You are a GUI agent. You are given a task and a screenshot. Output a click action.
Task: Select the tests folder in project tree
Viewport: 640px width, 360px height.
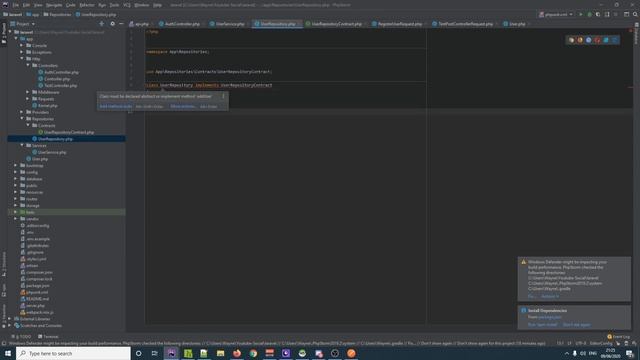click(x=30, y=212)
